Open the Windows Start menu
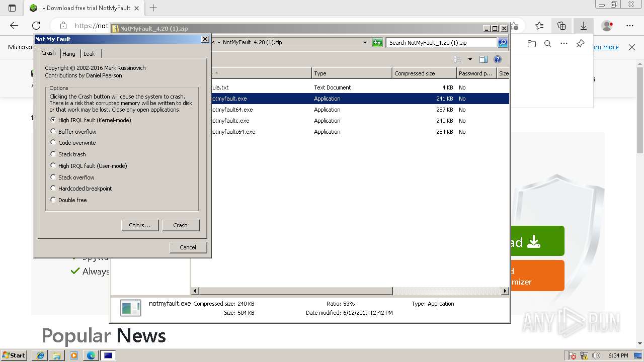This screenshot has height=362, width=644. tap(14, 355)
